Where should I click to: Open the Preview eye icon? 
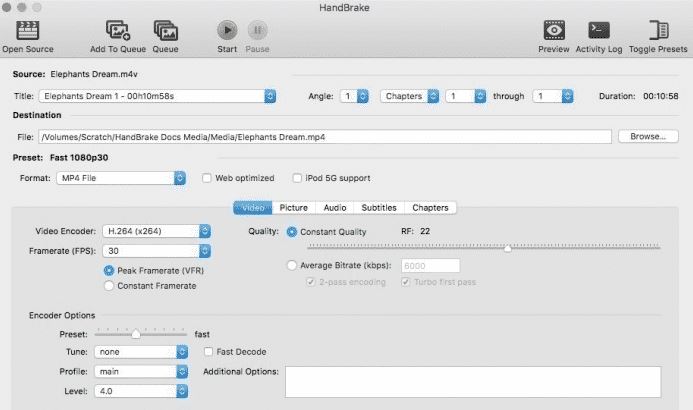pos(554,30)
